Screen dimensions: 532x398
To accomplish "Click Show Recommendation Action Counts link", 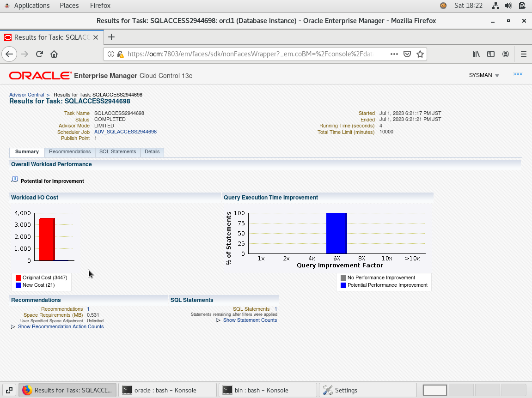I will 61,327.
